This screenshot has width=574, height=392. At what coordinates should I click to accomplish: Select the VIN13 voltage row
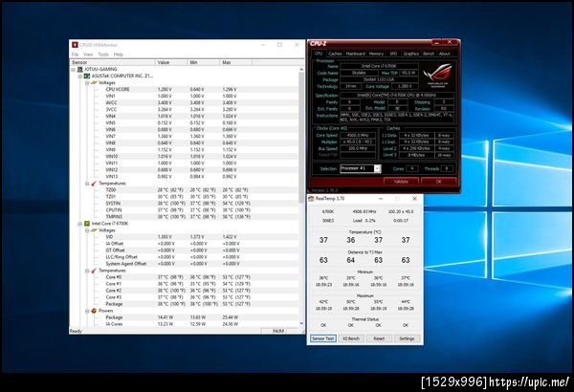184,177
